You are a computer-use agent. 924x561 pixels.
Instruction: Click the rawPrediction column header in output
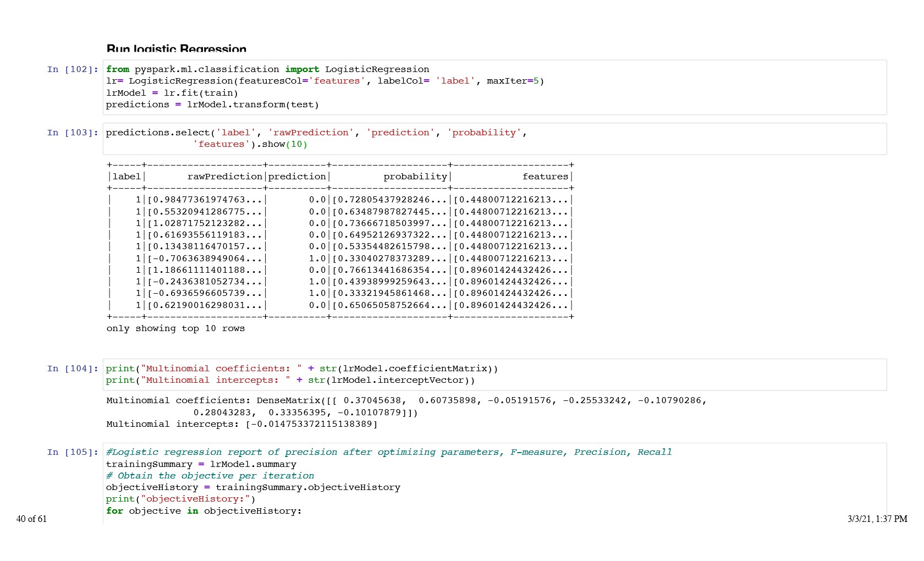click(224, 177)
